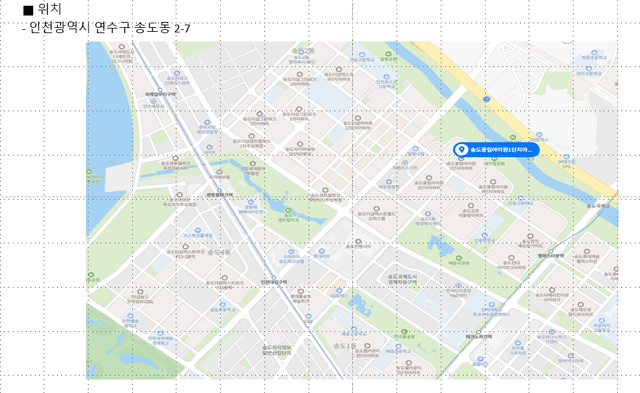This screenshot has width=640, height=393.
Task: Click the 국제업무지구역 station marker
Action: pos(160,91)
